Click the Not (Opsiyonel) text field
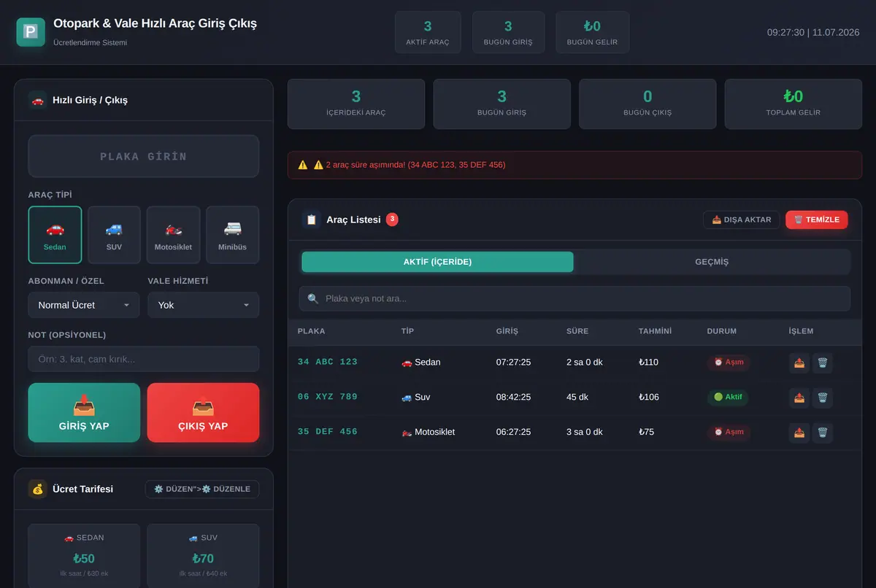This screenshot has height=588, width=876. click(x=144, y=359)
